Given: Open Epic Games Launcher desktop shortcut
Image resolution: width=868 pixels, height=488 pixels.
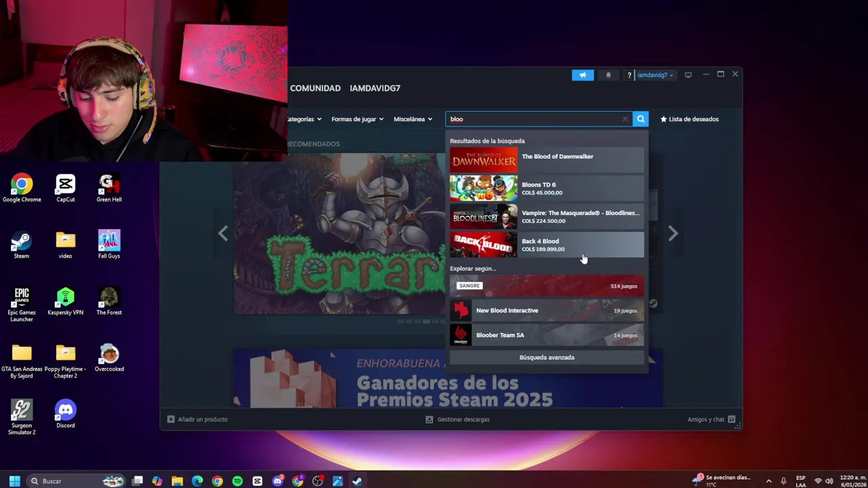Looking at the screenshot, I should click(22, 304).
